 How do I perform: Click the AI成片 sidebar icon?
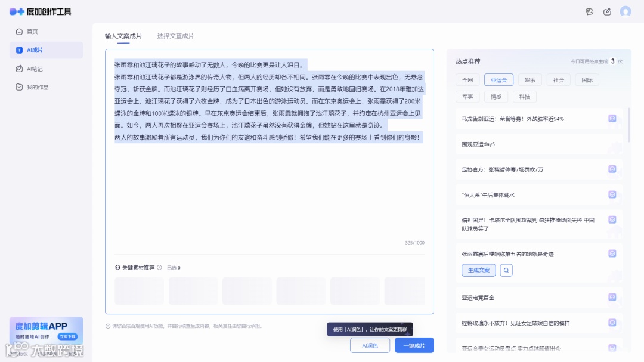point(19,50)
